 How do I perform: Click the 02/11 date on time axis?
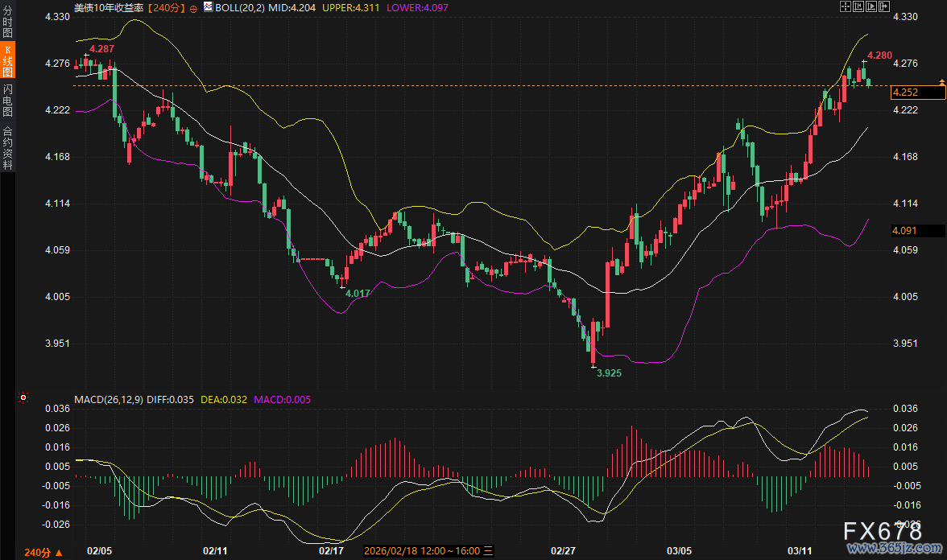point(215,550)
